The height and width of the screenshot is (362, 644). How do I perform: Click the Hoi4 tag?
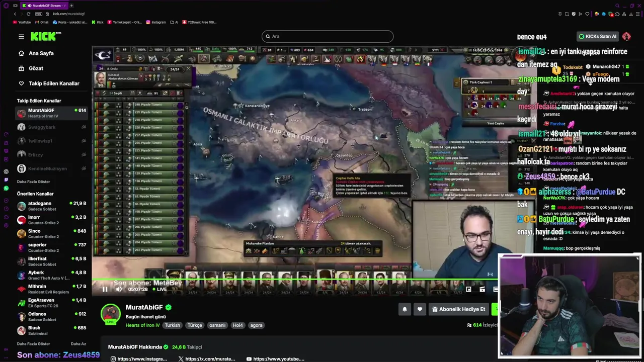point(238,325)
